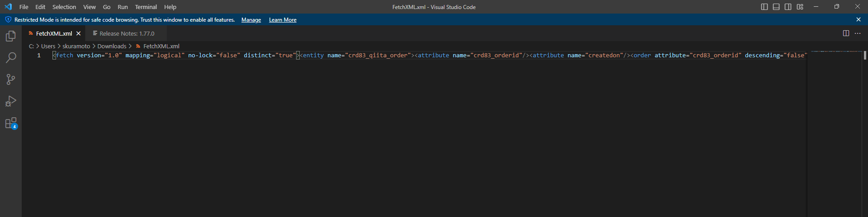Screen dimensions: 868x217
Task: Open the Terminal menu
Action: coord(146,7)
